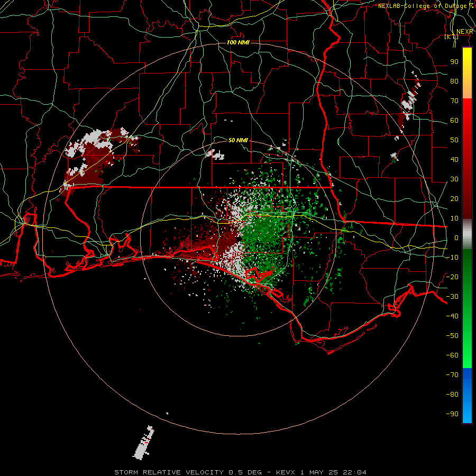Click the gray echo cluster beyond the 100 NMI ring
Screen dimensions: 476x476
(x=143, y=443)
